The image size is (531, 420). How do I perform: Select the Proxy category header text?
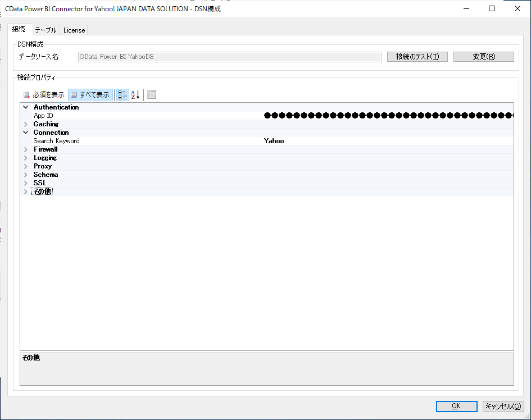pyautogui.click(x=43, y=166)
